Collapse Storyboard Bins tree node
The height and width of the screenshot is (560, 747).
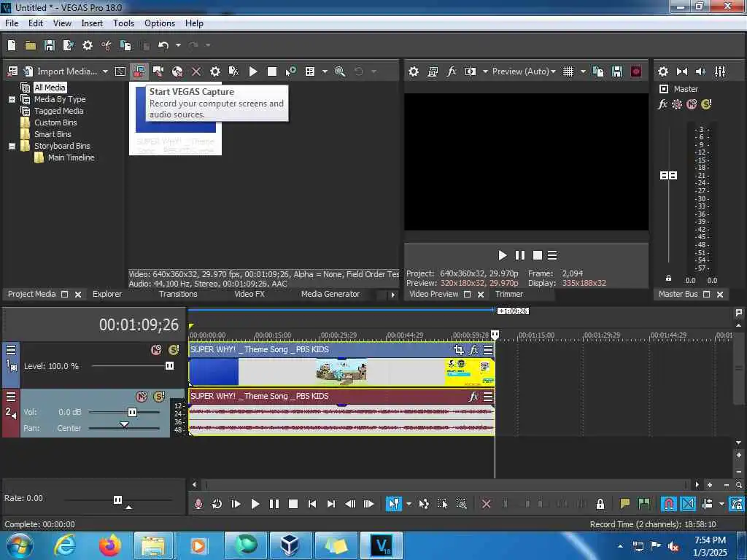click(12, 146)
